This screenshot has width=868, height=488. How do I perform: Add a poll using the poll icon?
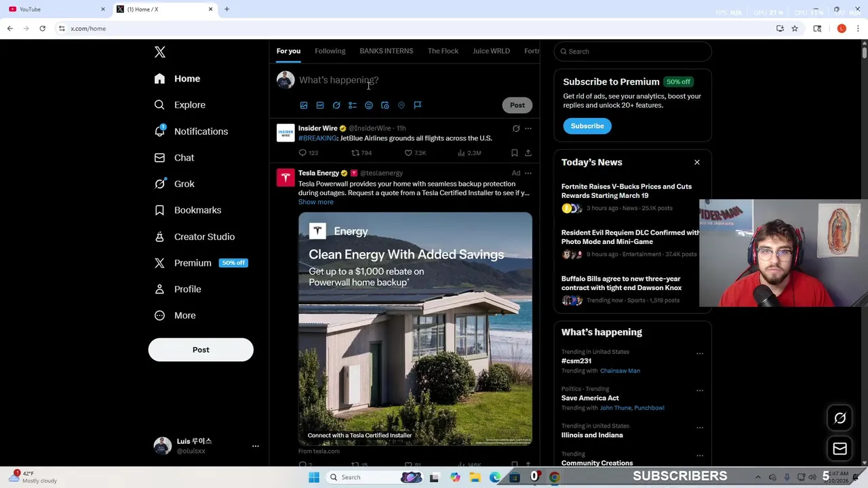tap(353, 105)
